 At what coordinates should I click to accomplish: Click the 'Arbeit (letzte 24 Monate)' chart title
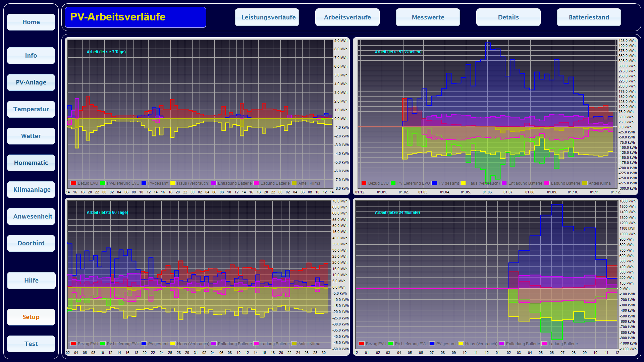pyautogui.click(x=397, y=213)
